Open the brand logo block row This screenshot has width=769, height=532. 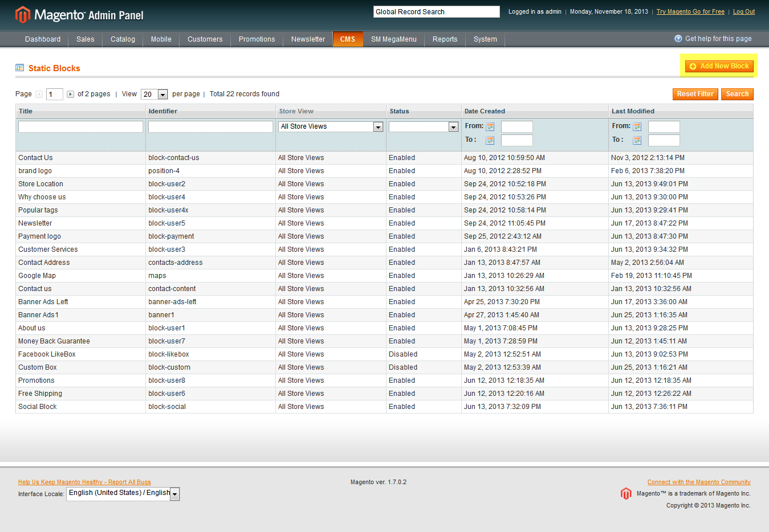click(x=384, y=171)
